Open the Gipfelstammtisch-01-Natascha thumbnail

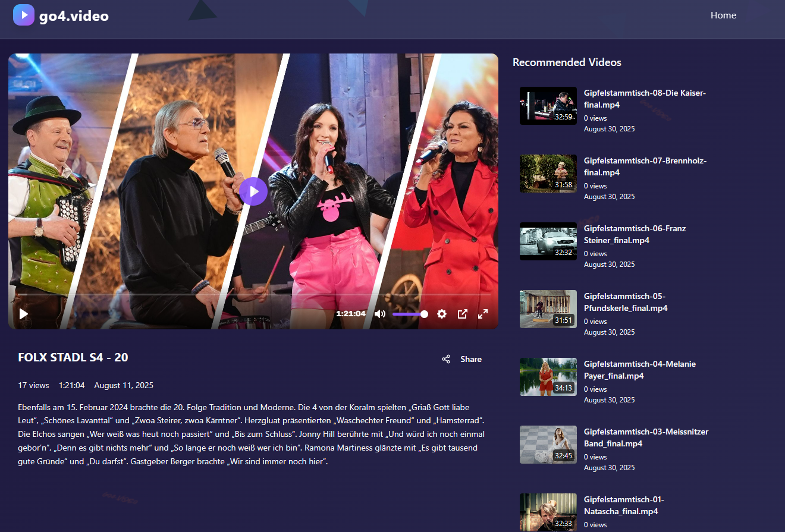548,512
